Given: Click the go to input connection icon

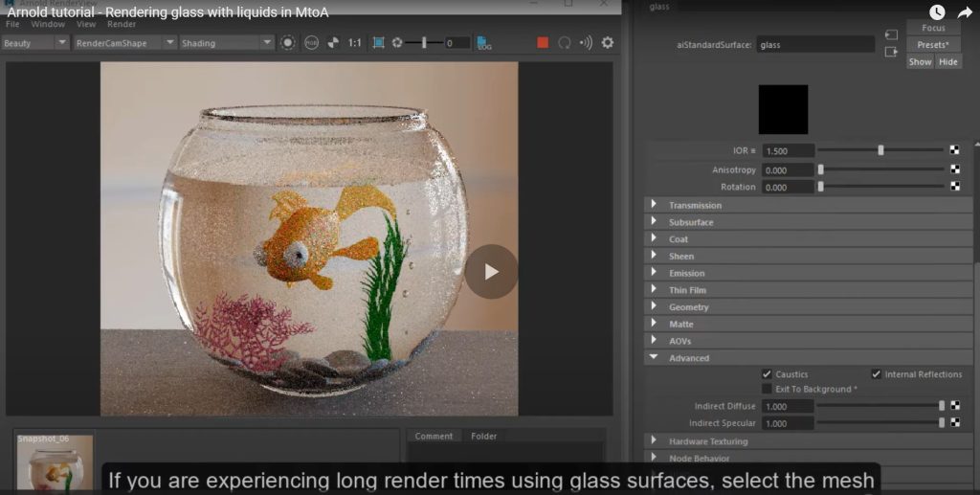Looking at the screenshot, I should coord(891,35).
